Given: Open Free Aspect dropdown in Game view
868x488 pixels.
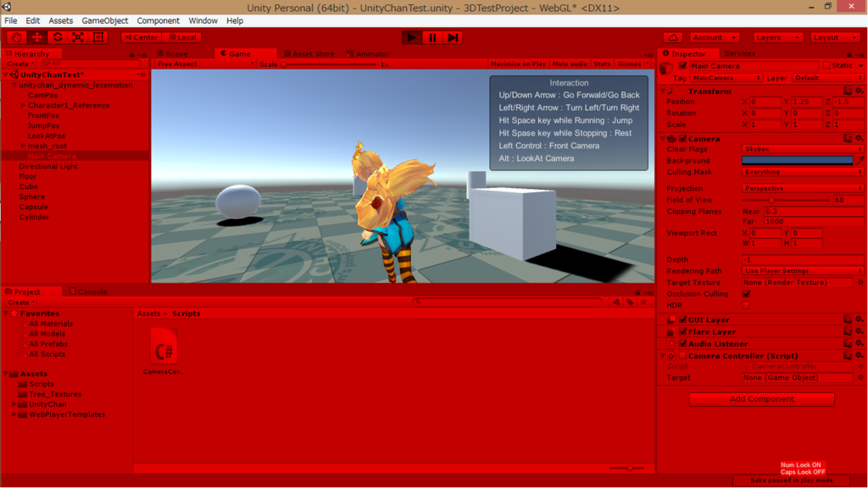Looking at the screenshot, I should 205,64.
